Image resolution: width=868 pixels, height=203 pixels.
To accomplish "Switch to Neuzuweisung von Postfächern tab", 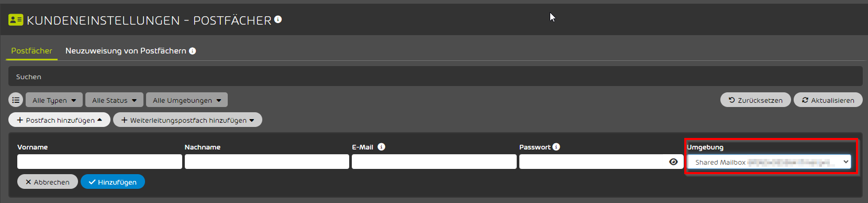I will (x=126, y=51).
